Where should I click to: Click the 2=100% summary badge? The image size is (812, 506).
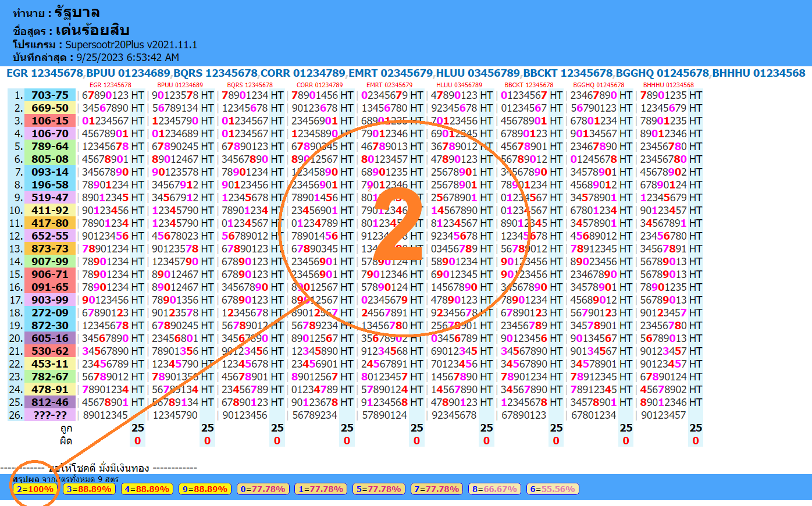tap(35, 489)
